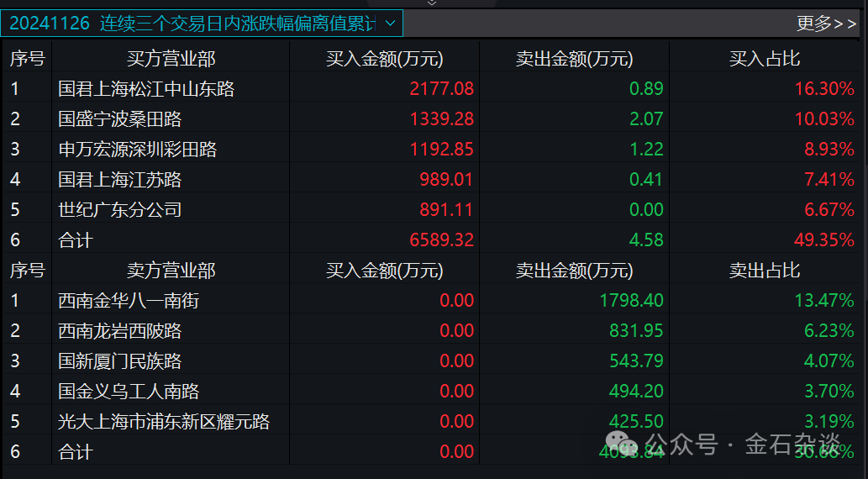Open the 20241126 date reason dropdown
Viewport: 868px width, 479px height.
click(x=202, y=24)
